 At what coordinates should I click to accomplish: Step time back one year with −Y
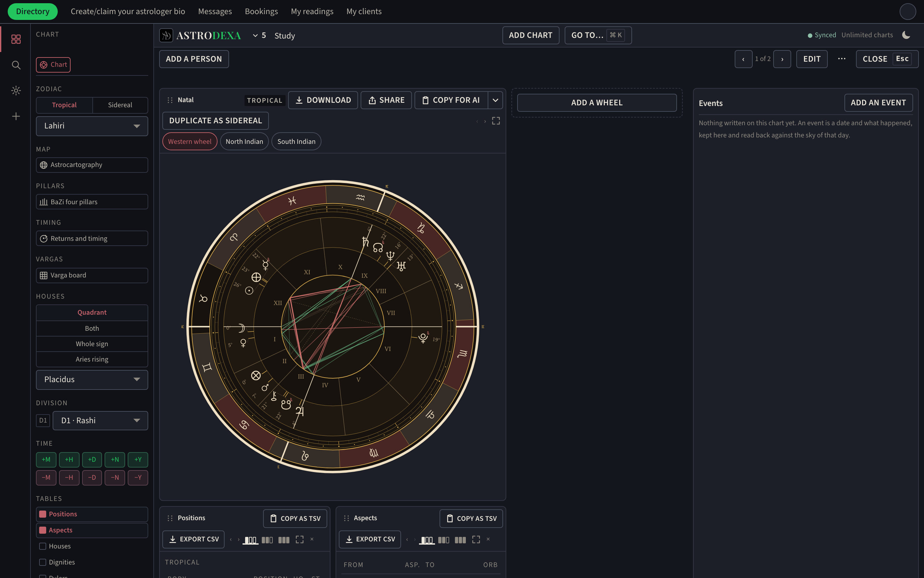138,478
